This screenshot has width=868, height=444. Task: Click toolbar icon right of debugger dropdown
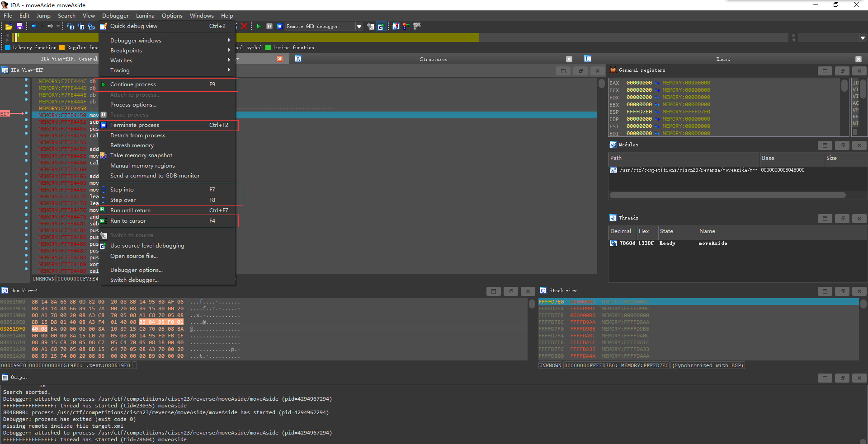pyautogui.click(x=371, y=26)
